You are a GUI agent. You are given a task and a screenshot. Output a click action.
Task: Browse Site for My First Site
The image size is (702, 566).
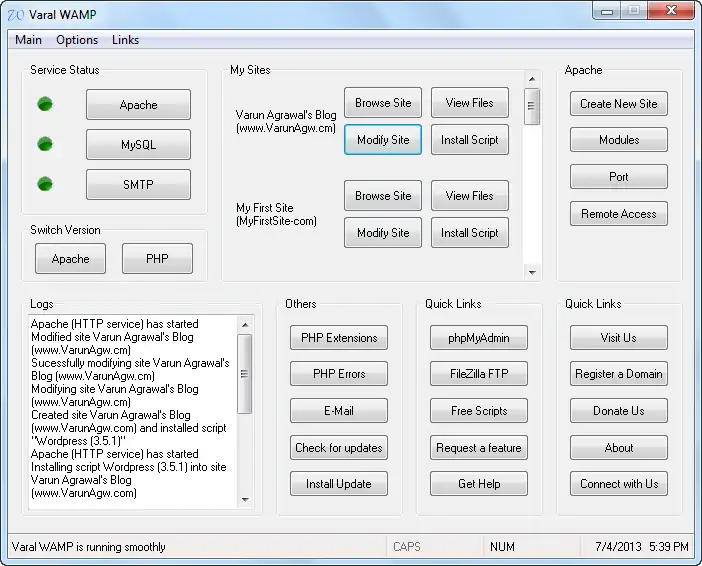point(383,196)
